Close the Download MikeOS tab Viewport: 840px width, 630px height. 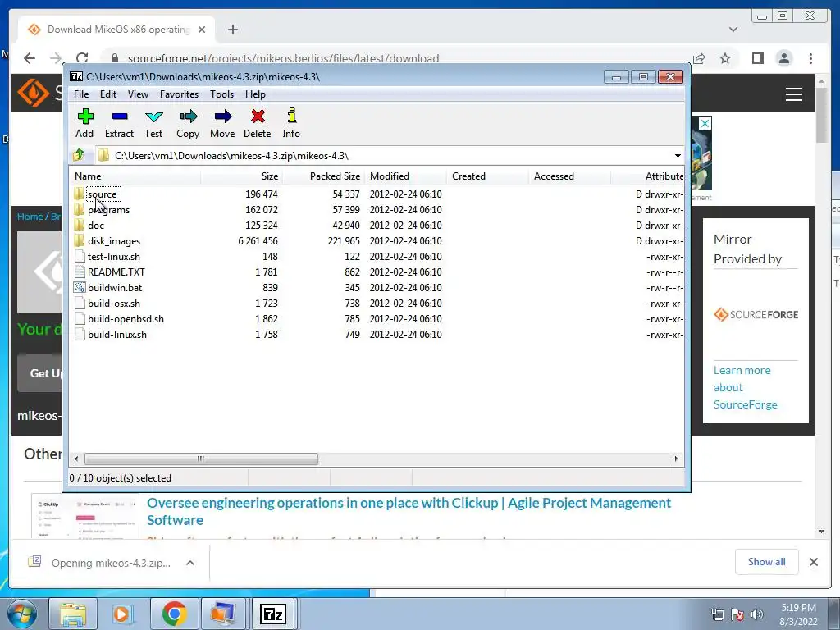point(202,30)
